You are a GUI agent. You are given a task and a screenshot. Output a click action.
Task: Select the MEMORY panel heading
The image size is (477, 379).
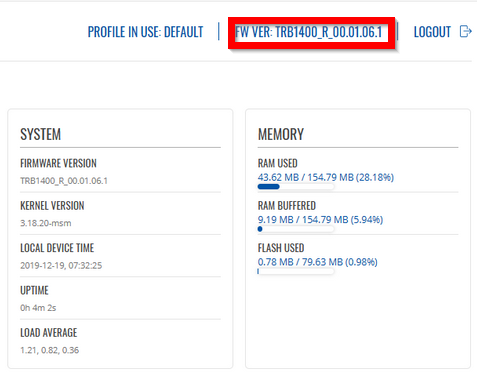(281, 134)
